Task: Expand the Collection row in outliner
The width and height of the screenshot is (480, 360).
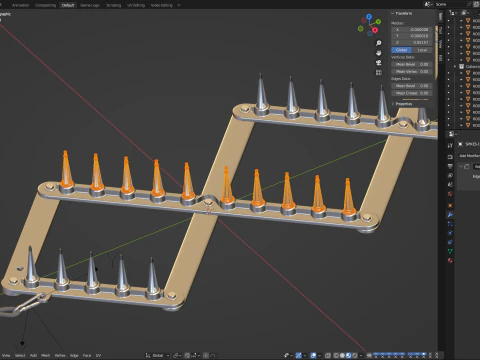Action: click(455, 67)
